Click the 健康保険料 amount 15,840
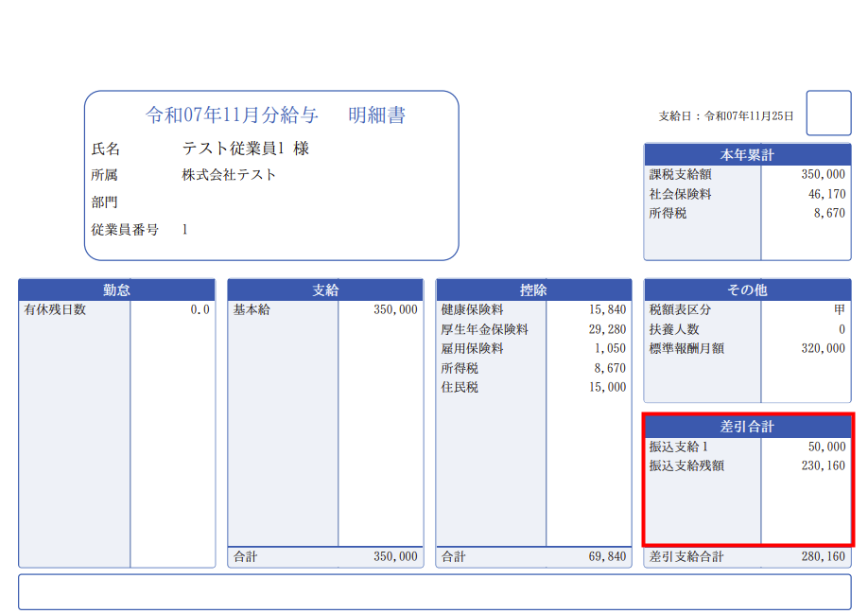 click(607, 309)
